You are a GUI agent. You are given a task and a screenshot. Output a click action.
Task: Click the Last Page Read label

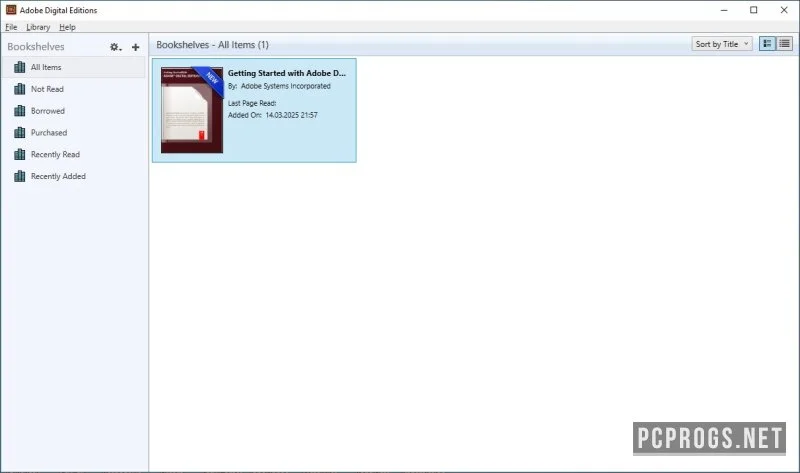252,103
